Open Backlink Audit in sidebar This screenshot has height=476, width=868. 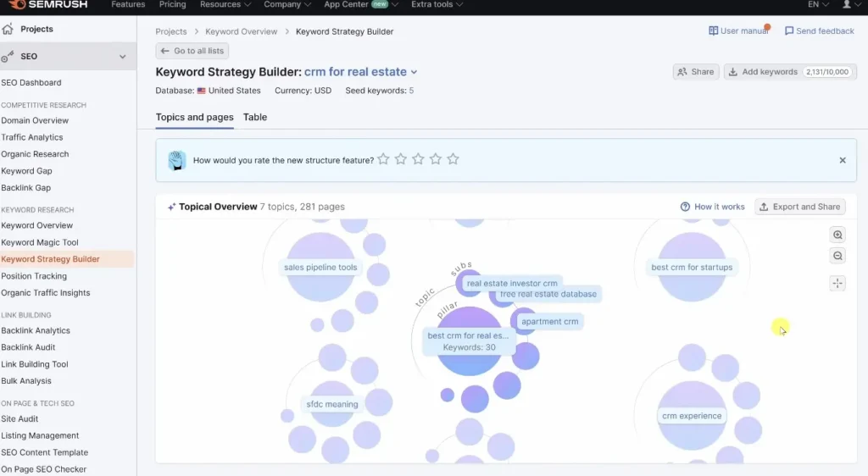coord(28,347)
